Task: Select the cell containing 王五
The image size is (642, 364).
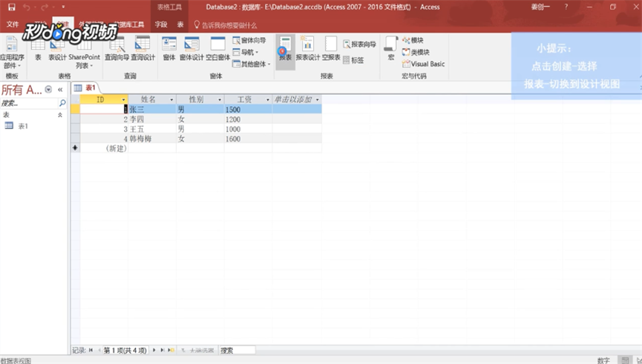Action: point(152,129)
